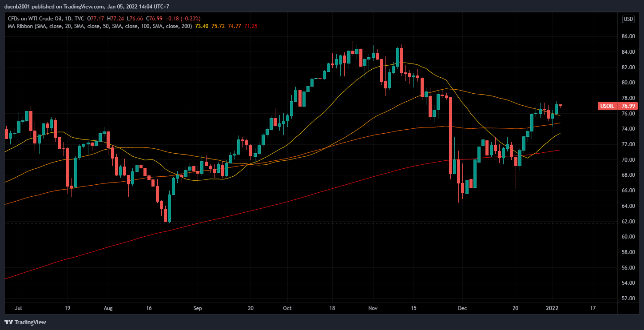Click the SMA 200 value 71.25
The height and width of the screenshot is (330, 644).
(250, 26)
